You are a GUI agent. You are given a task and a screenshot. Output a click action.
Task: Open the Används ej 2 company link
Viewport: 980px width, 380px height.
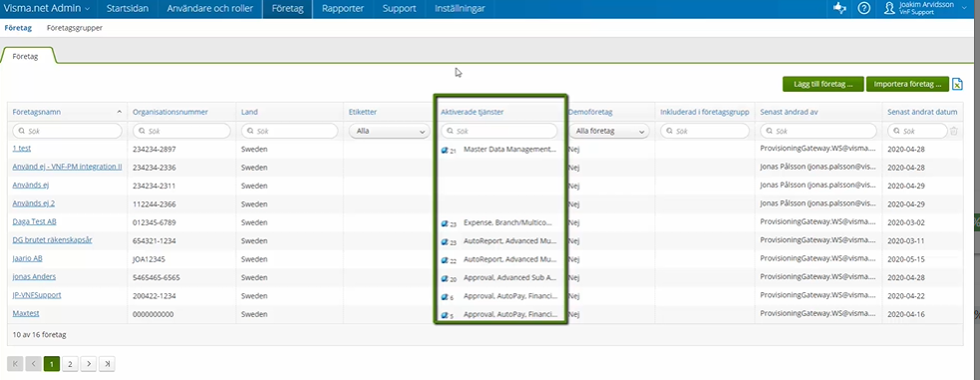tap(34, 203)
